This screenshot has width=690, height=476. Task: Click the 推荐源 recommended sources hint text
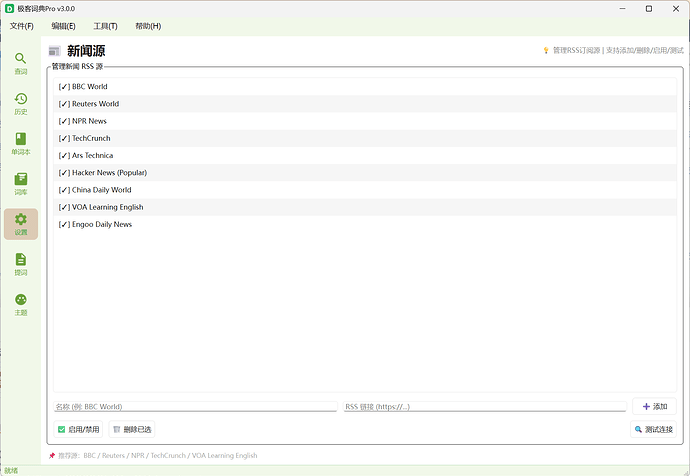tap(158, 455)
